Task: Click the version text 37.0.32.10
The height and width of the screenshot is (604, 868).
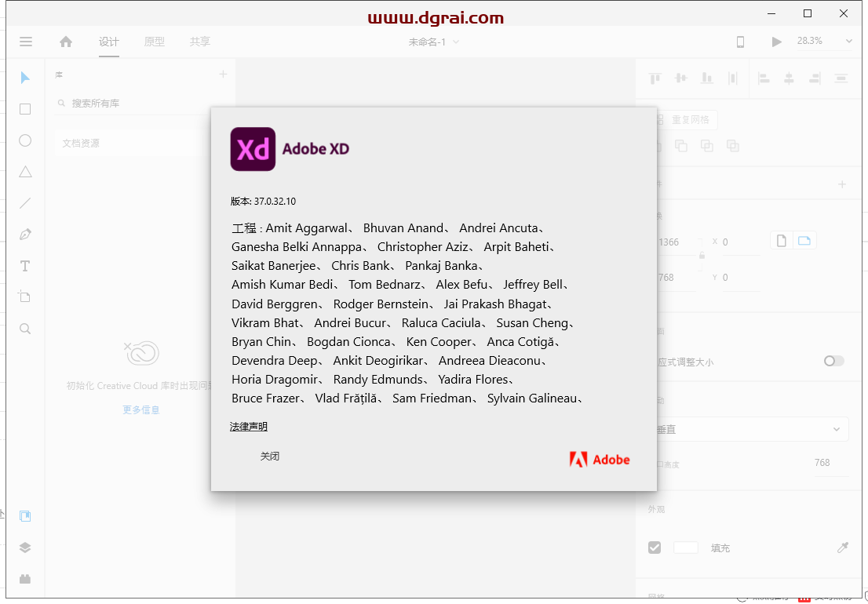Action: [x=275, y=202]
